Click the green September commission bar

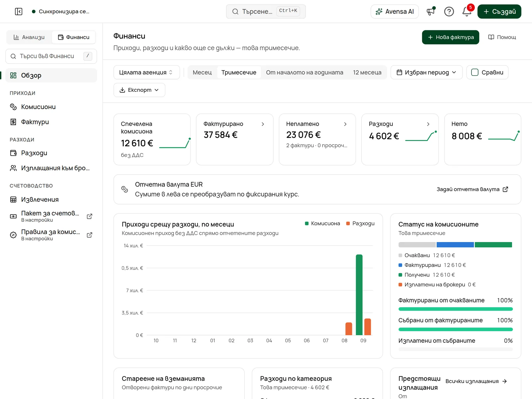(359, 295)
